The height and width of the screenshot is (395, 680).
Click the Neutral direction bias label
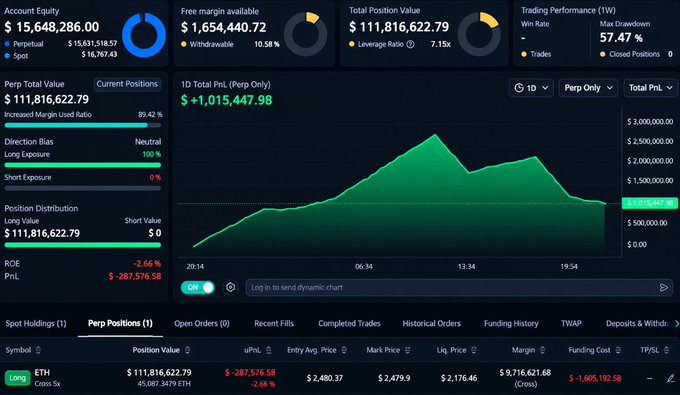(148, 142)
